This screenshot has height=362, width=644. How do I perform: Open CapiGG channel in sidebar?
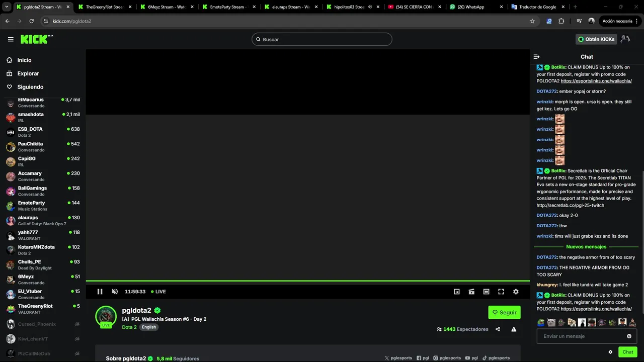43,161
